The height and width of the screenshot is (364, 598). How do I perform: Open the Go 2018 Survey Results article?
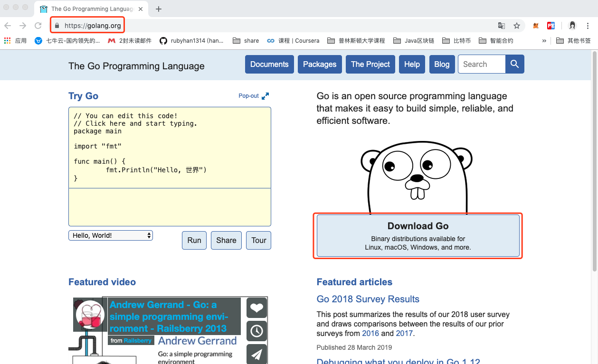[x=368, y=299]
